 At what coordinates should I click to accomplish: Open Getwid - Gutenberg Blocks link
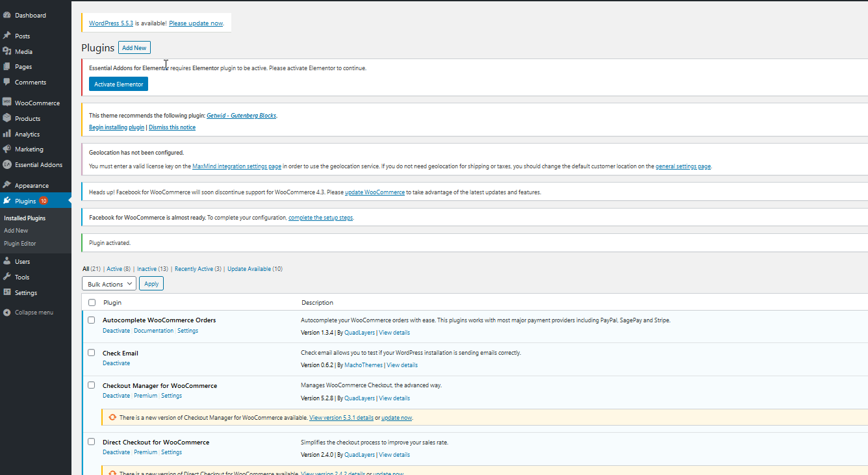241,115
